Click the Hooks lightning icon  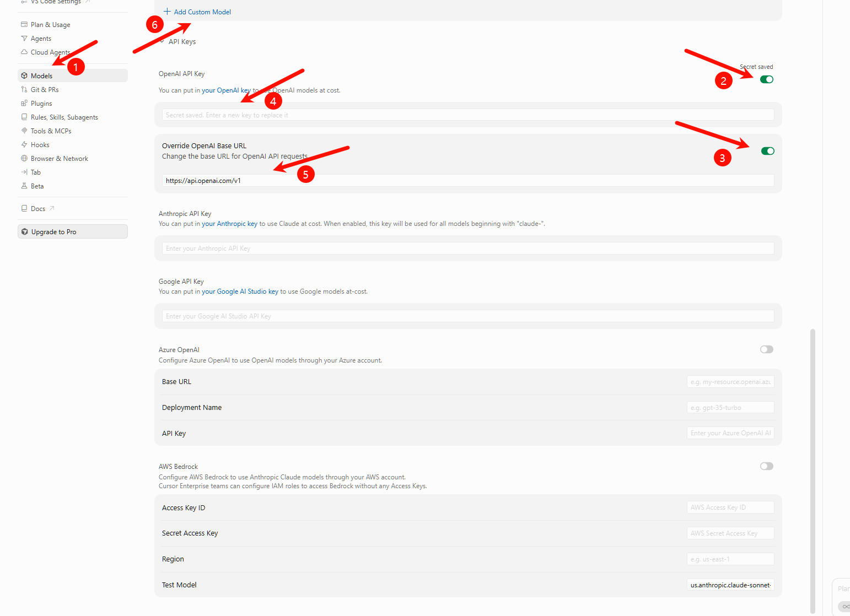[24, 144]
